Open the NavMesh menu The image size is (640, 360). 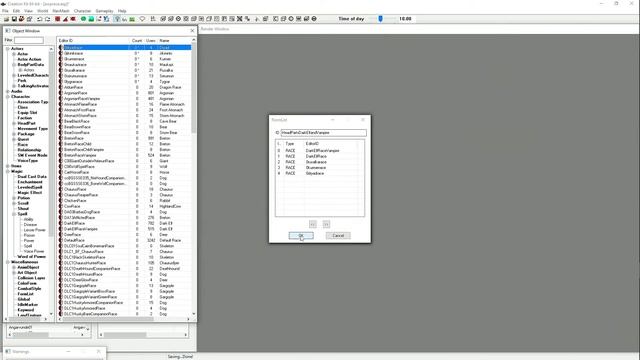pos(61,11)
